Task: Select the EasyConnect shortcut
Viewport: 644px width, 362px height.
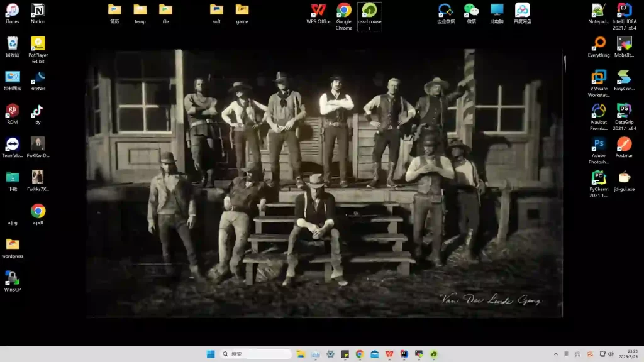Action: click(x=625, y=80)
